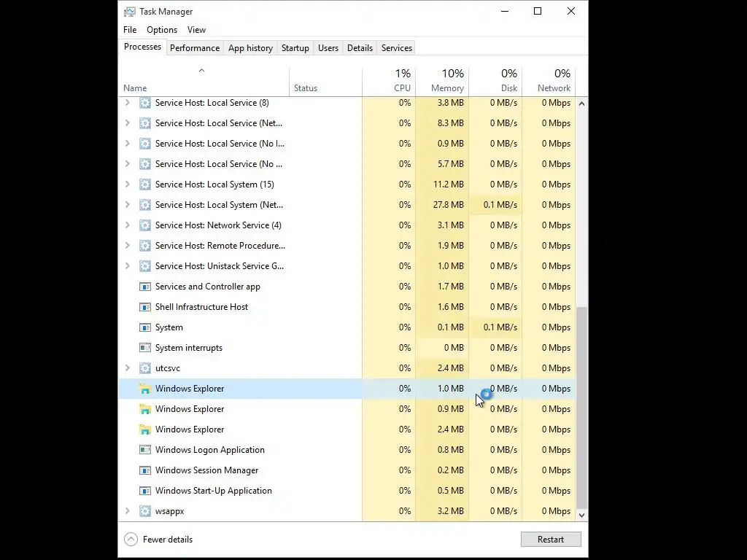Click folder icon of highlighted Windows Explorer row
The width and height of the screenshot is (747, 560).
coord(145,389)
